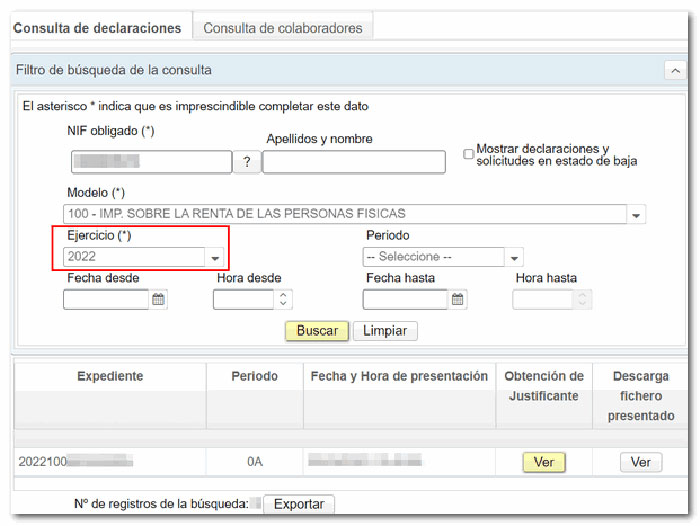Select the Consulta de declaraciones tab
The height and width of the screenshot is (526, 700).
click(97, 28)
